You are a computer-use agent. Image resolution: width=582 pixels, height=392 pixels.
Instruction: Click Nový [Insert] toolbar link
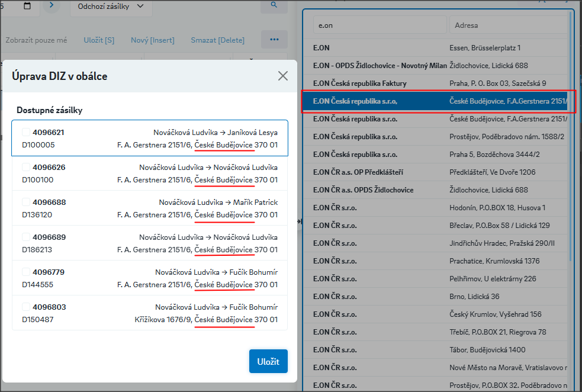[152, 40]
